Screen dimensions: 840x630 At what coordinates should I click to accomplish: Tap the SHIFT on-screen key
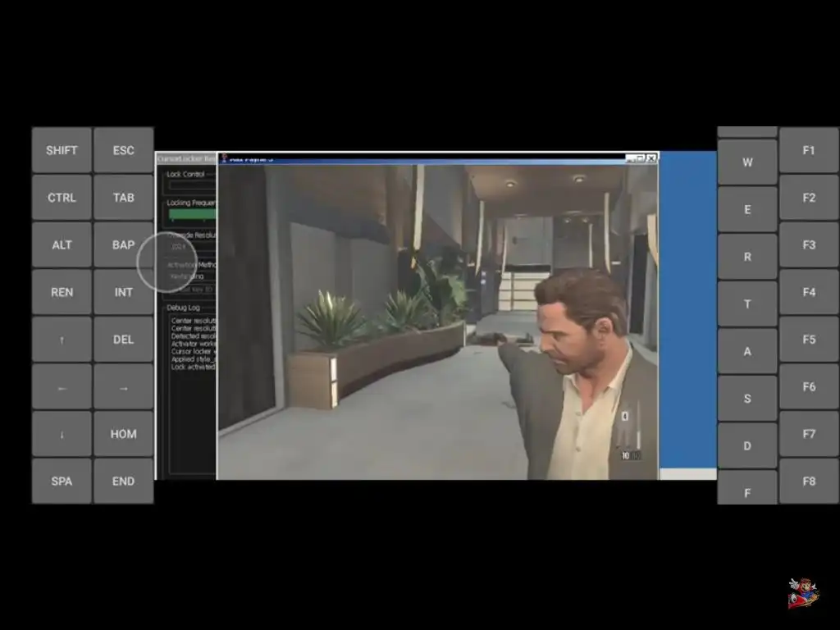click(x=62, y=151)
